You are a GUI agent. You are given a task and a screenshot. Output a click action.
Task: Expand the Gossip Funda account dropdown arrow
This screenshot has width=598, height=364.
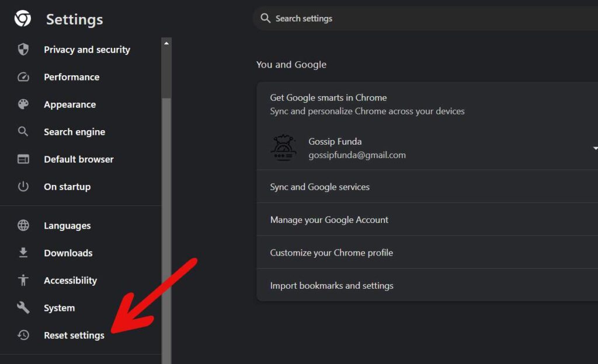coord(595,148)
